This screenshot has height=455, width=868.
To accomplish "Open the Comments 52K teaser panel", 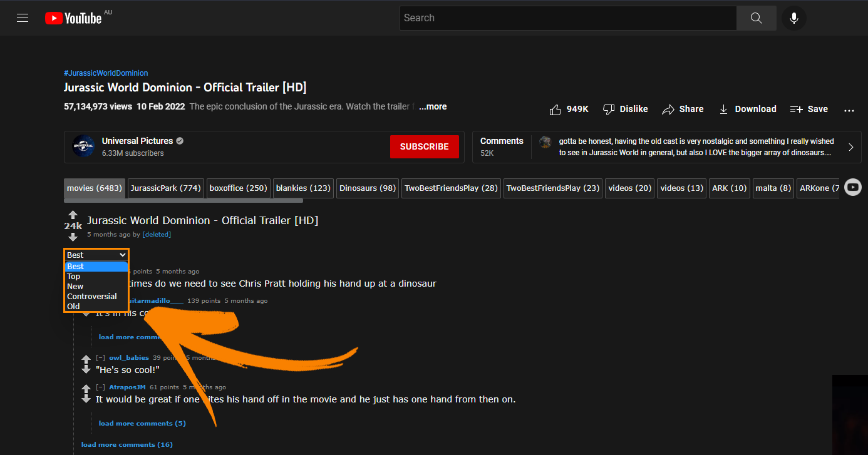I will [667, 147].
